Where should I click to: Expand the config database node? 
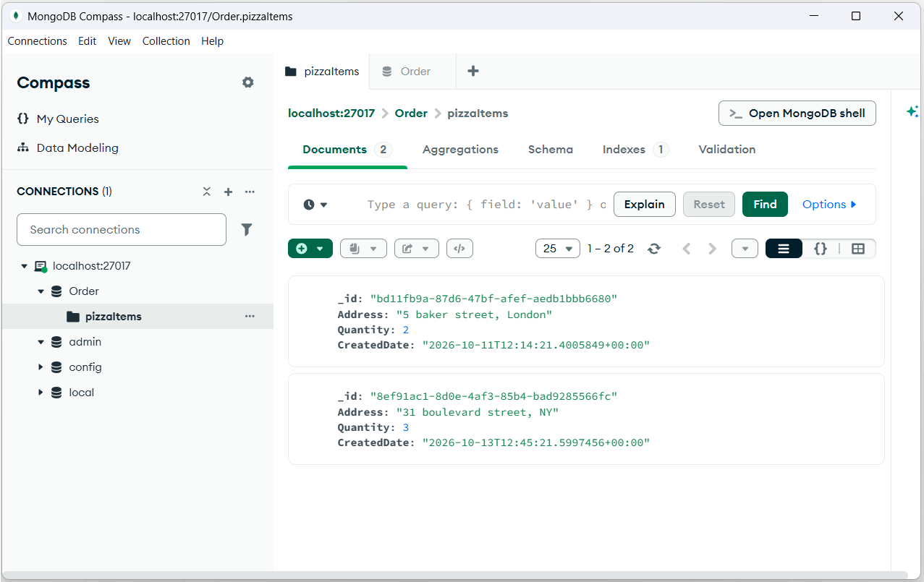tap(41, 367)
